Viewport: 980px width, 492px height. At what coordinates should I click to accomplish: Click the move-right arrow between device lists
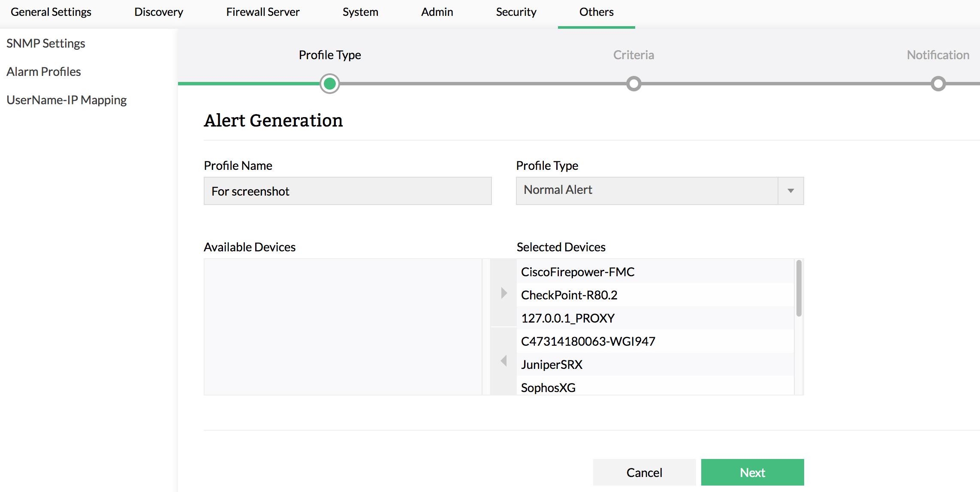(504, 293)
